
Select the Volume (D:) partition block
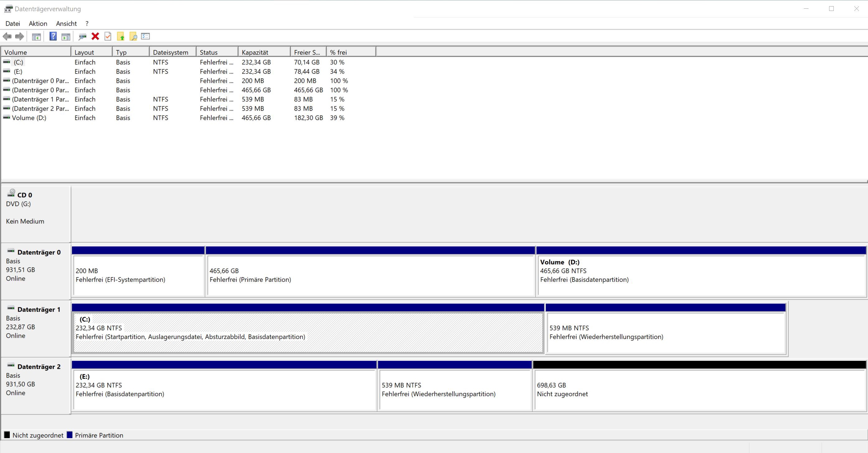point(701,272)
